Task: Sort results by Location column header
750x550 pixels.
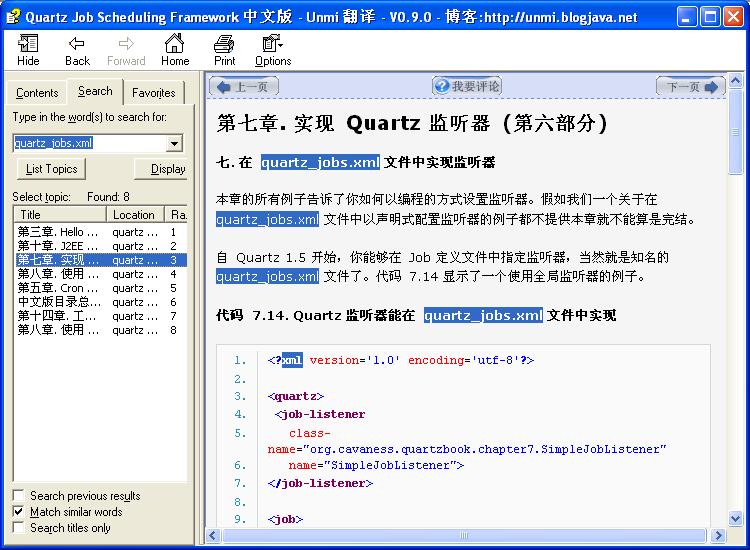Action: tap(134, 215)
